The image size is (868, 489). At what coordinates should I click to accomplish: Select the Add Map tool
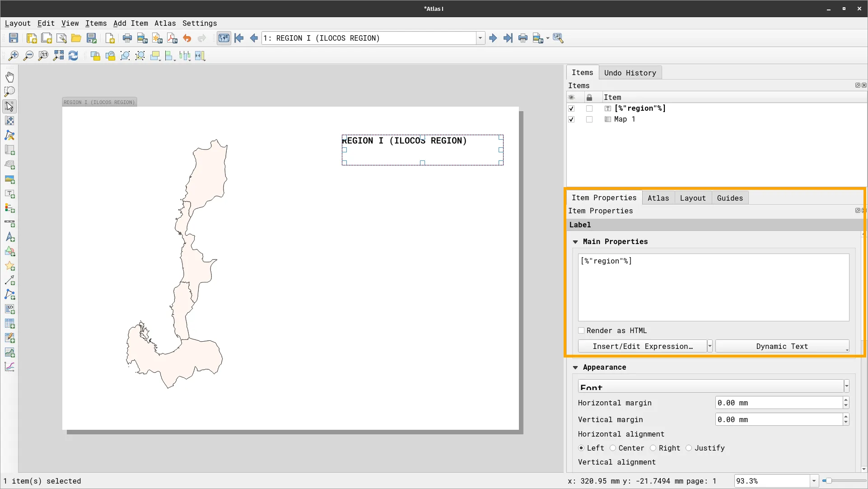coord(10,150)
